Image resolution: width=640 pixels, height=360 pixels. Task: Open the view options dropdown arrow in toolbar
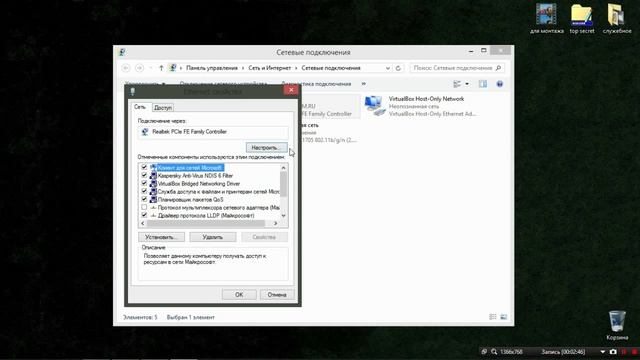pyautogui.click(x=467, y=84)
